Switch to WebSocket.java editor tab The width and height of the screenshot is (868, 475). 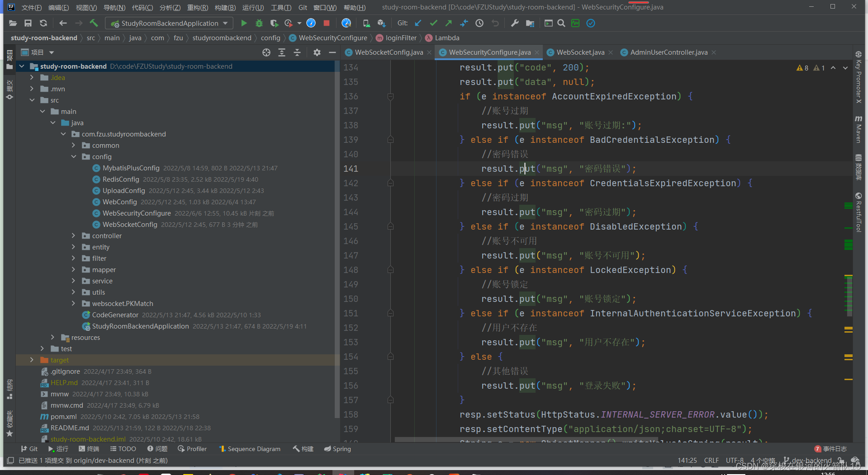coord(580,52)
